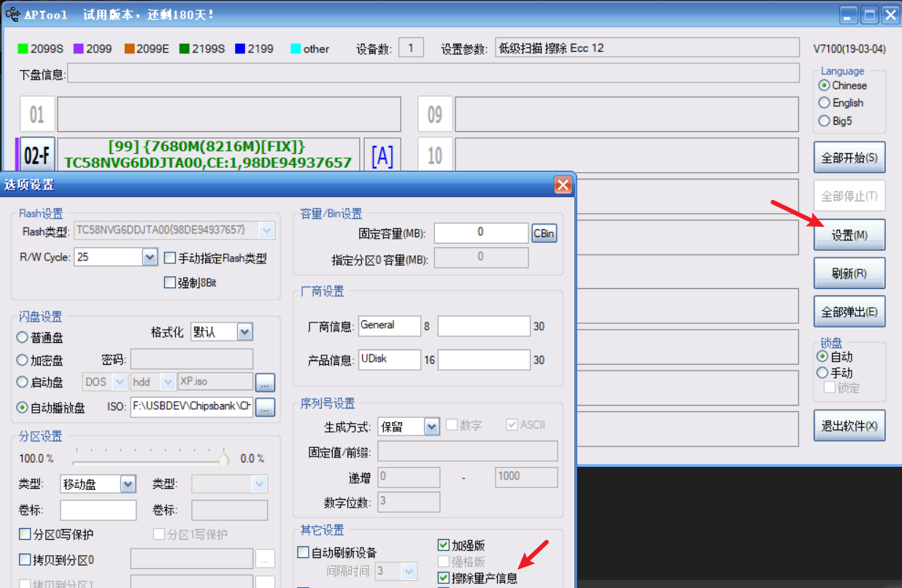Click the fixed capacity input field
This screenshot has height=588, width=902.
[481, 233]
